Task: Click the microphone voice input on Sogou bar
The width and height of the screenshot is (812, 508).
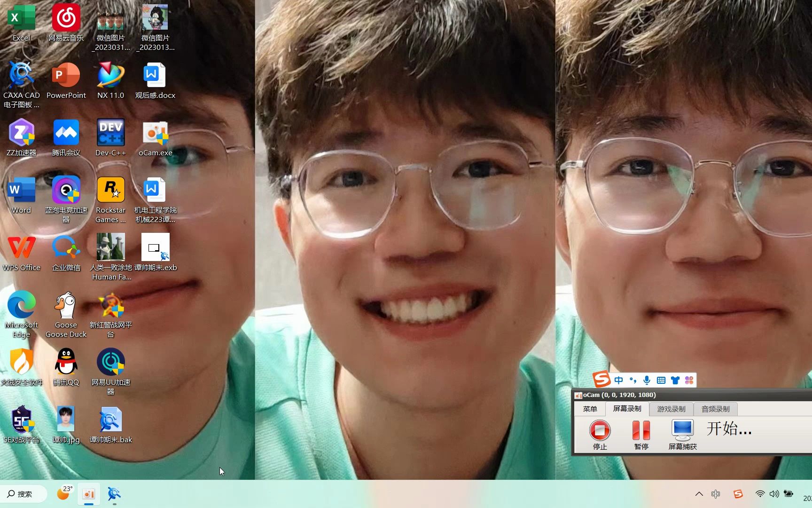Action: 647,380
